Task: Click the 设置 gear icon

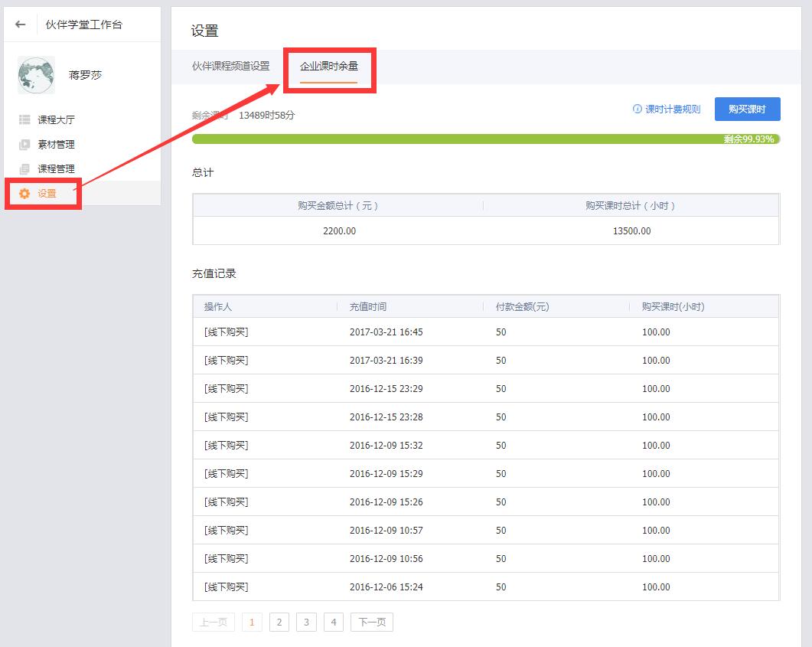Action: pos(24,194)
